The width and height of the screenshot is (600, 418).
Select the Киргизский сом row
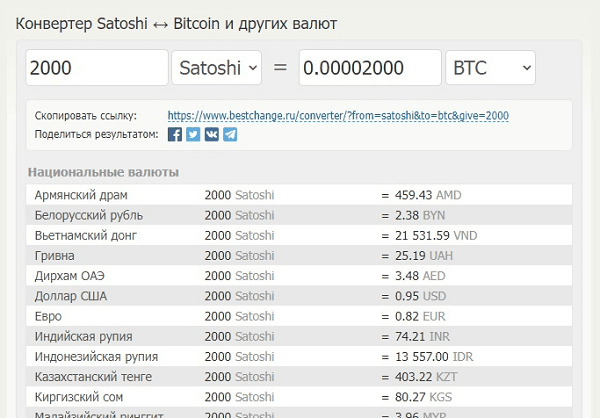299,397
